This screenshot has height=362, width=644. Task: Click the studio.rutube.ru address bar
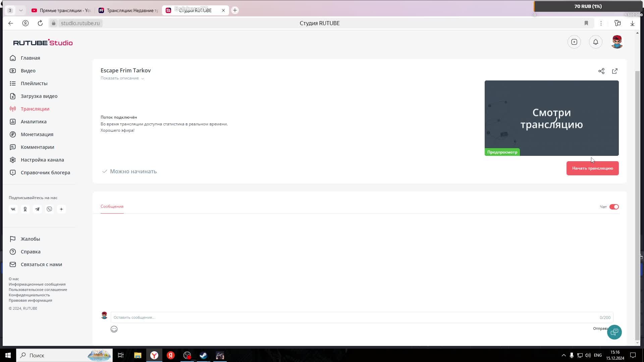(80, 23)
